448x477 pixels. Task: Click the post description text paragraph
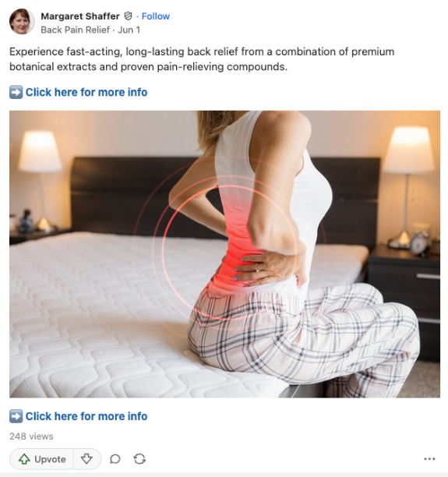click(202, 59)
